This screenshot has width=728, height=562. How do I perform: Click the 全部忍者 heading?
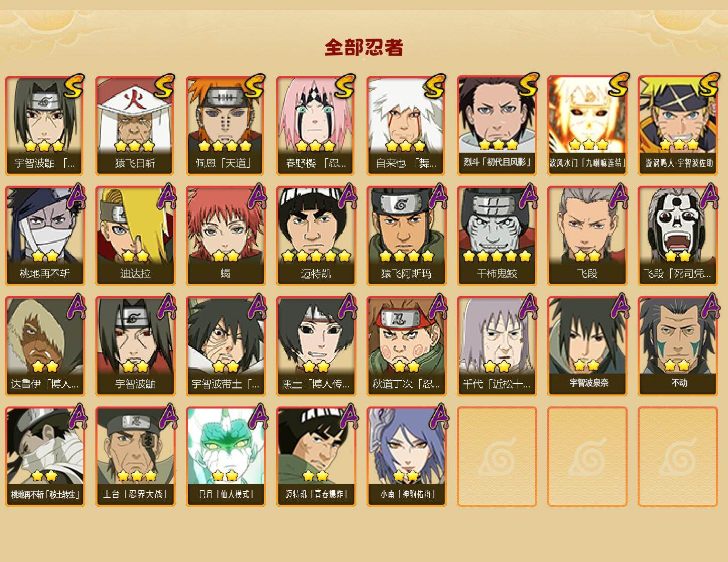click(364, 48)
